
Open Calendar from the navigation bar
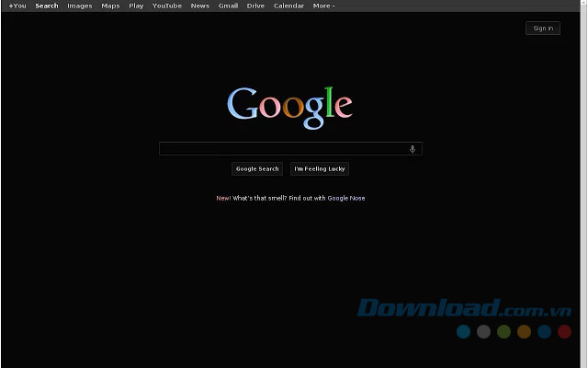pyautogui.click(x=288, y=6)
